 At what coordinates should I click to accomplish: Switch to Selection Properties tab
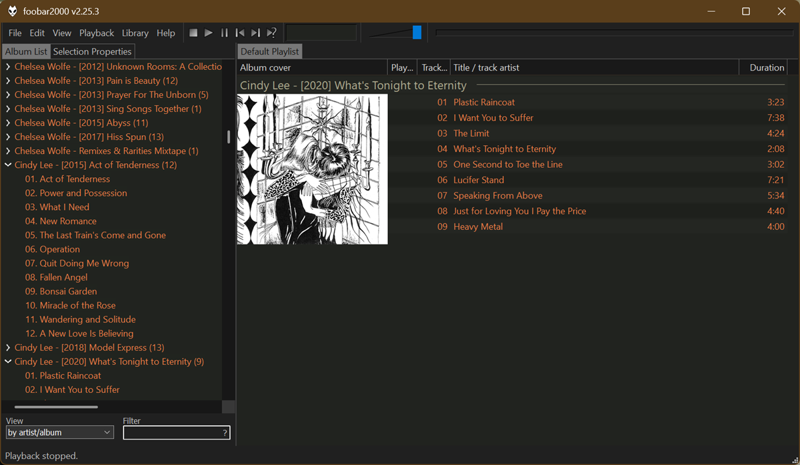click(92, 52)
